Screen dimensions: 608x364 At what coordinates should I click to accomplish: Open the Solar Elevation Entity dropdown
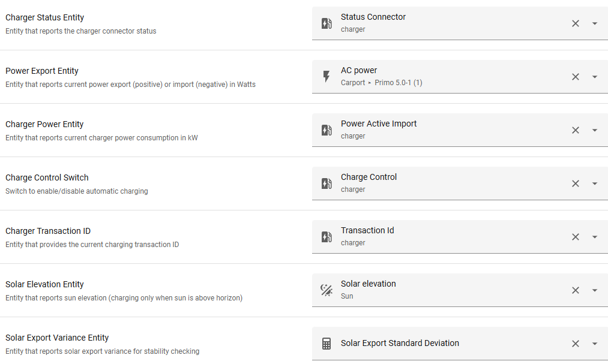(595, 290)
